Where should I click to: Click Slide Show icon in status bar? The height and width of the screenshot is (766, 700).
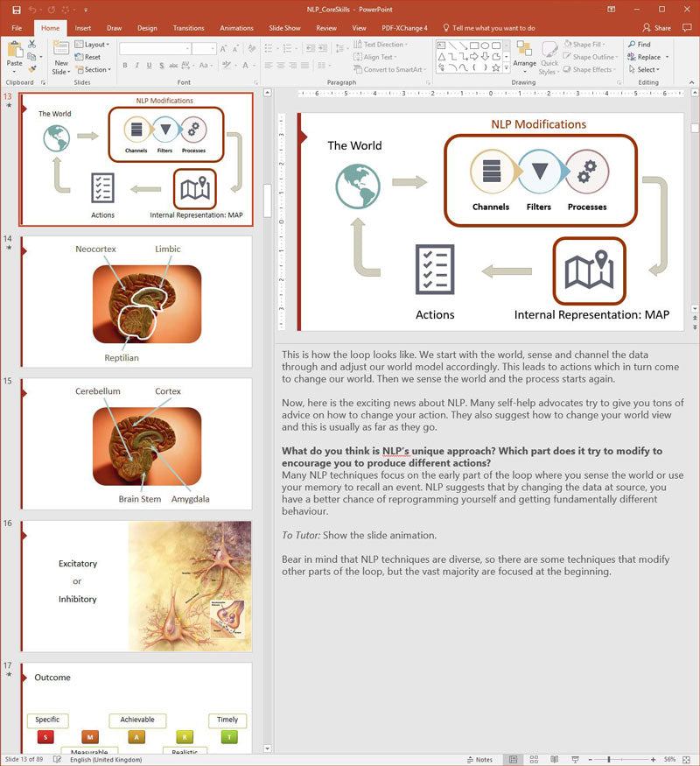click(x=575, y=760)
